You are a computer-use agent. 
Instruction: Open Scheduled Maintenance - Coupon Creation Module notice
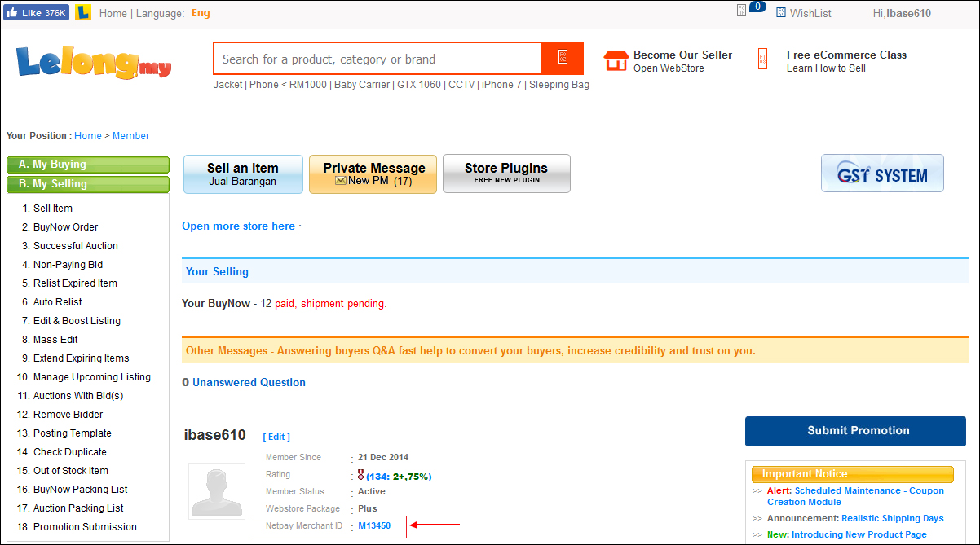click(855, 497)
